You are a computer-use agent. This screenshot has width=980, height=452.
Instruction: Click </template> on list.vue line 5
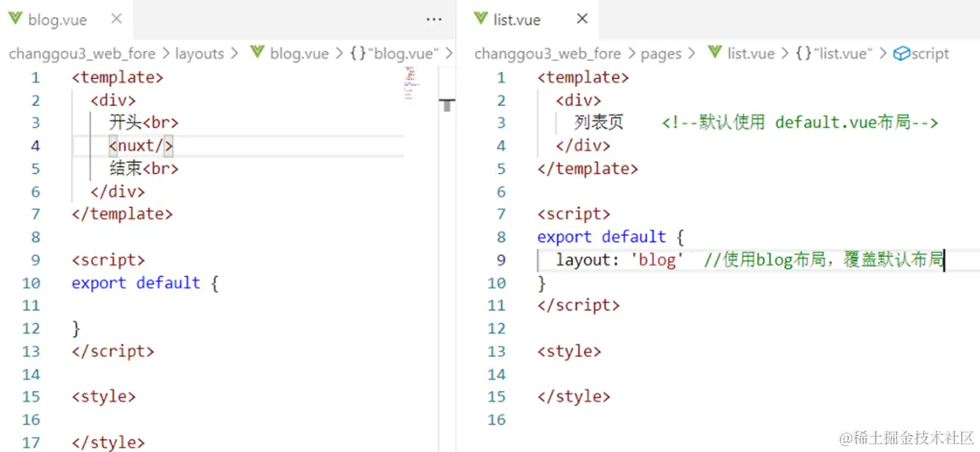tap(587, 168)
